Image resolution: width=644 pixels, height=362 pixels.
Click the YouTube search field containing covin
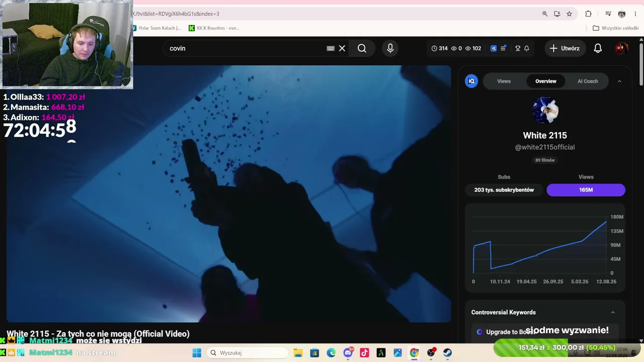[247, 48]
